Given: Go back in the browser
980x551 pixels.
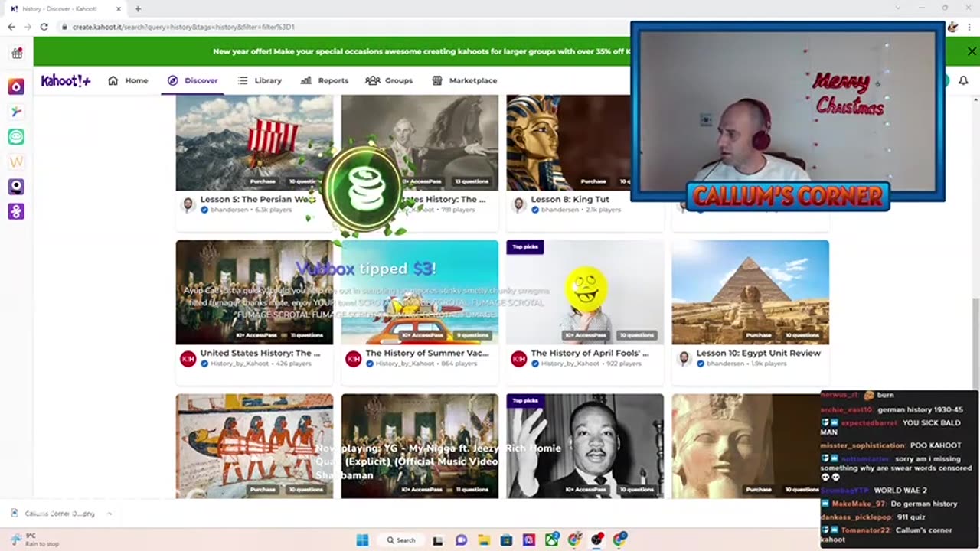Looking at the screenshot, I should [11, 27].
